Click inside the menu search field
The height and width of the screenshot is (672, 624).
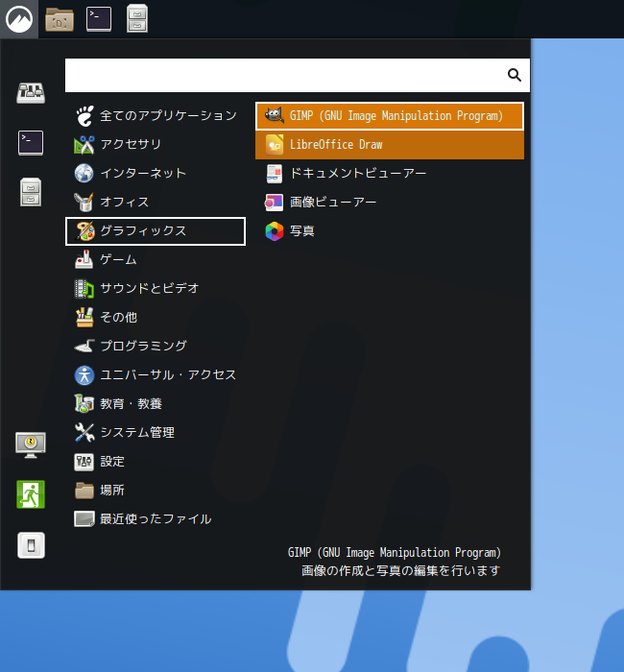pyautogui.click(x=298, y=76)
